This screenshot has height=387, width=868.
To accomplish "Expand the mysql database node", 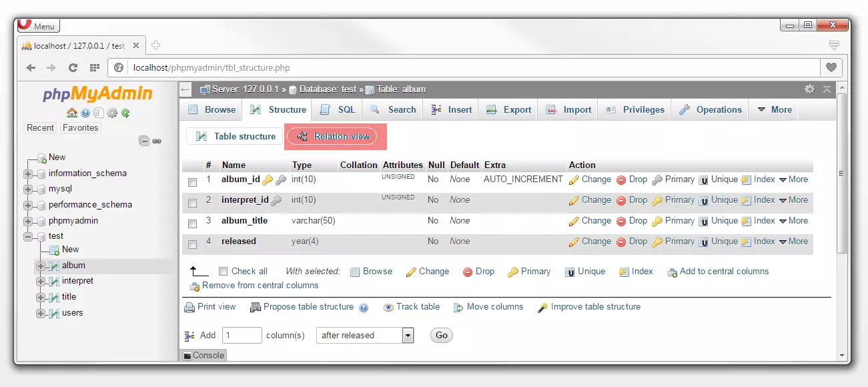I will (x=28, y=189).
